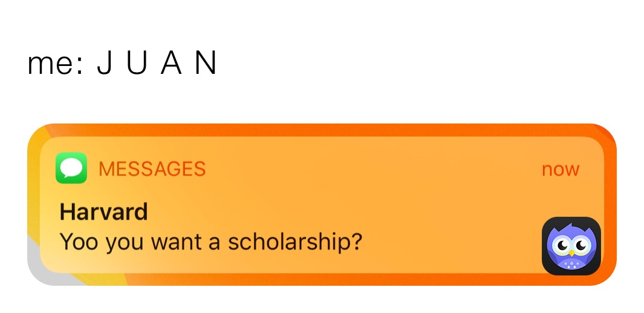This screenshot has height=313, width=644.
Task: Click the MESSAGES app name label
Action: coord(152,169)
